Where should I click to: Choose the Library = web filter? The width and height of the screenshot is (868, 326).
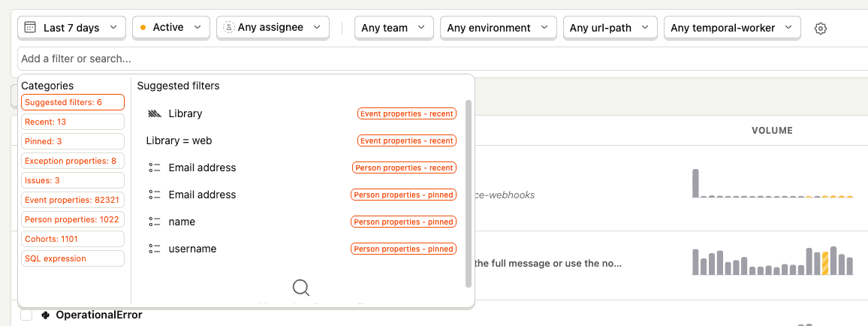[x=301, y=140]
